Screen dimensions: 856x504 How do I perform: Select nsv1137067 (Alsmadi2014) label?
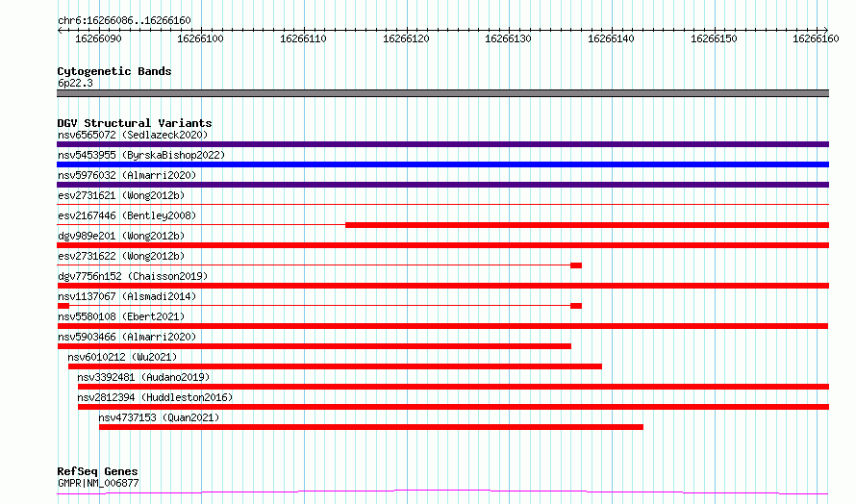(x=127, y=296)
